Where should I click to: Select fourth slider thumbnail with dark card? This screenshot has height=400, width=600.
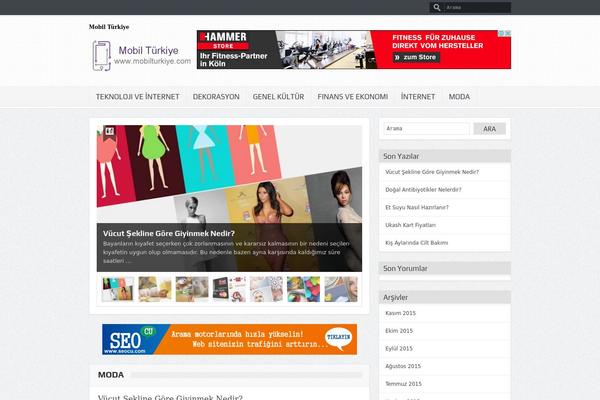[229, 289]
